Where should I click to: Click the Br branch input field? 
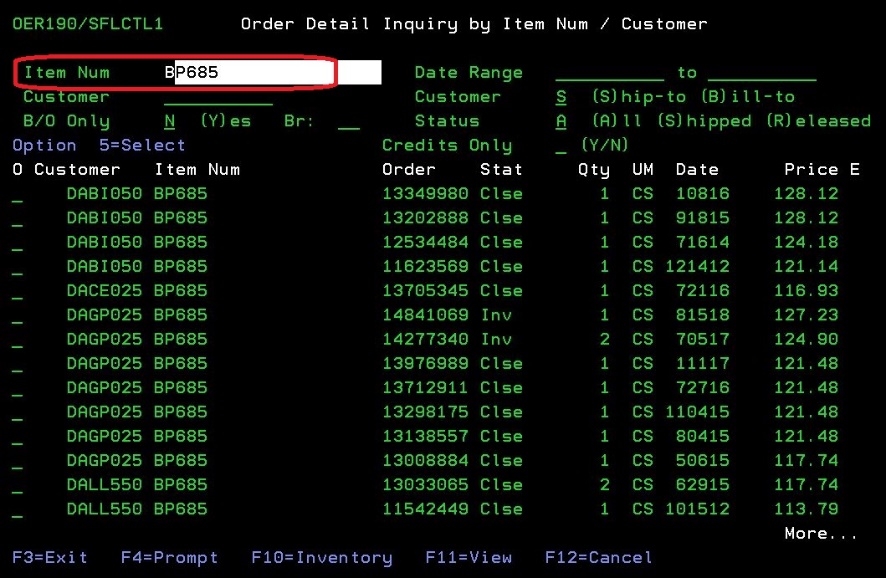coord(348,122)
